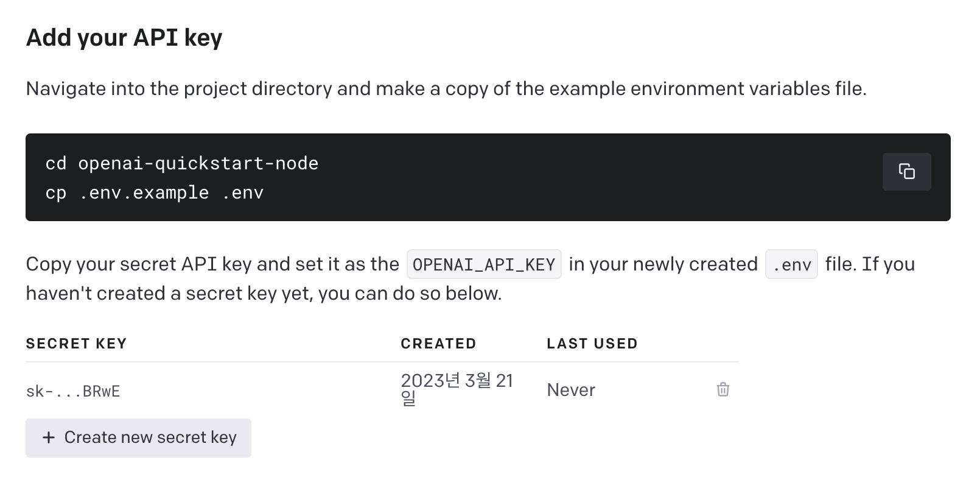Screen dimensions: 980x491
Task: Click the in your newly created text
Action: pyautogui.click(x=663, y=264)
